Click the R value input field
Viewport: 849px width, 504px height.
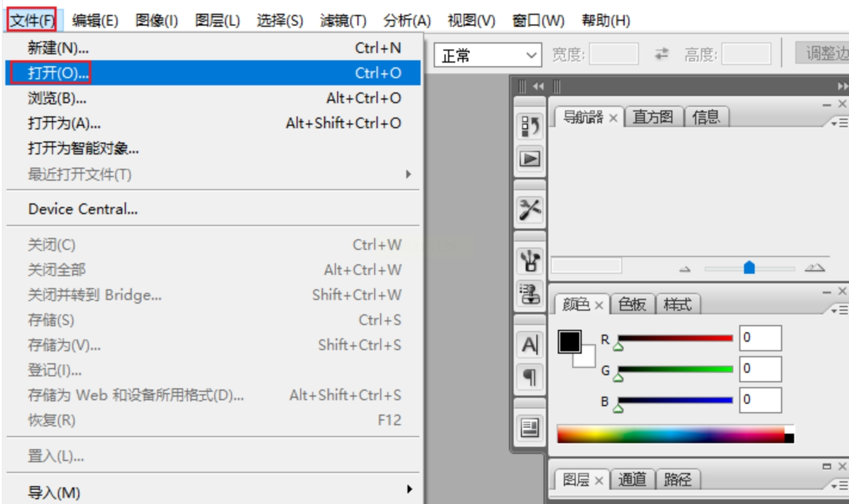pos(760,338)
